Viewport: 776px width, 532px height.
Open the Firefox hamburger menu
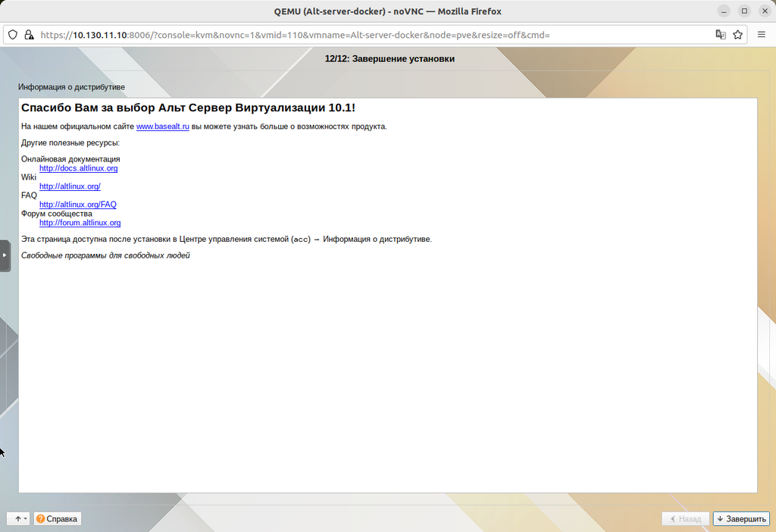click(762, 35)
